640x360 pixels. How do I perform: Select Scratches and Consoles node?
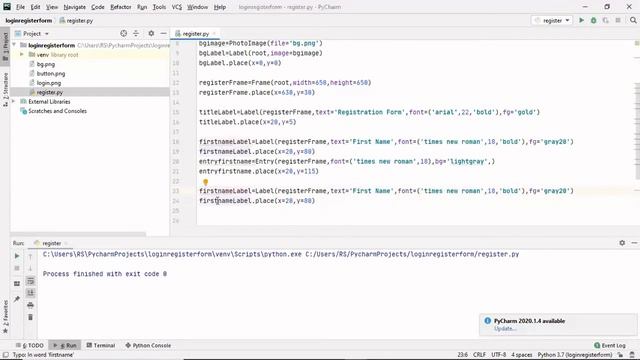[57, 111]
